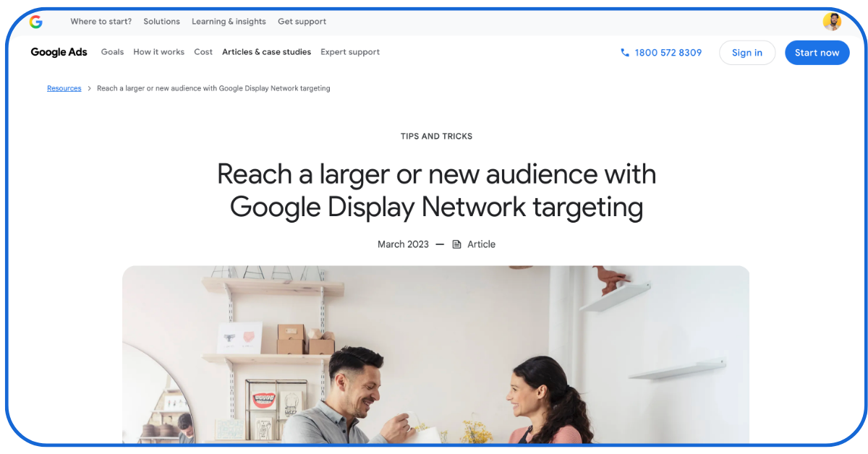Viewport: 868px width, 454px height.
Task: Click the March 2023 date text
Action: pos(403,244)
